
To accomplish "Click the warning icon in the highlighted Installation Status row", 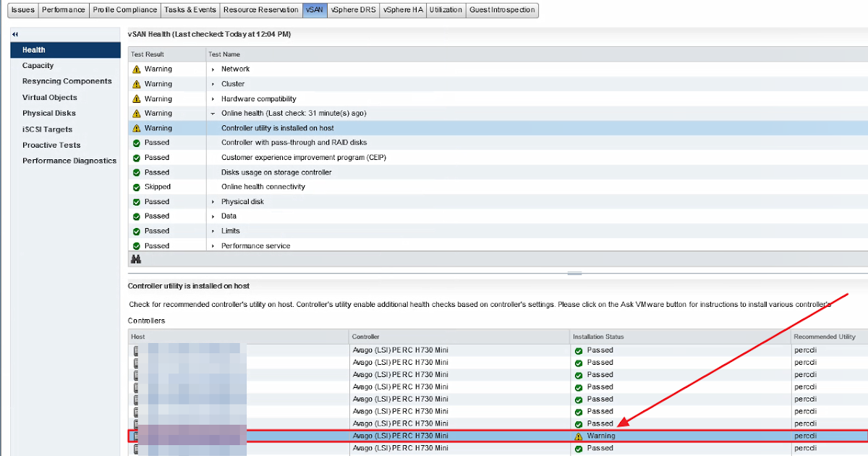I will (x=577, y=436).
